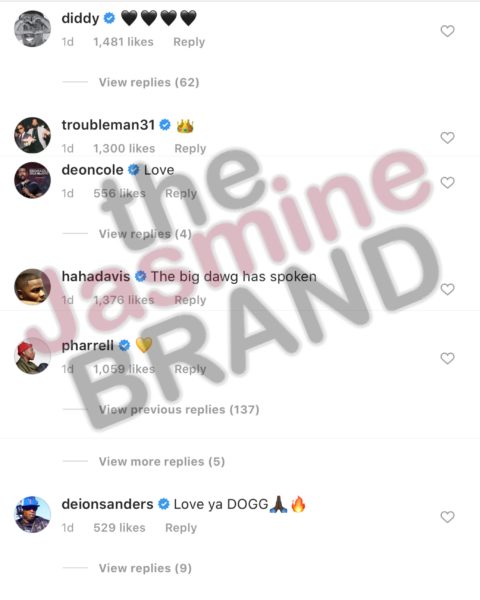Reply to diddy's comment
The width and height of the screenshot is (480, 600).
pos(189,42)
